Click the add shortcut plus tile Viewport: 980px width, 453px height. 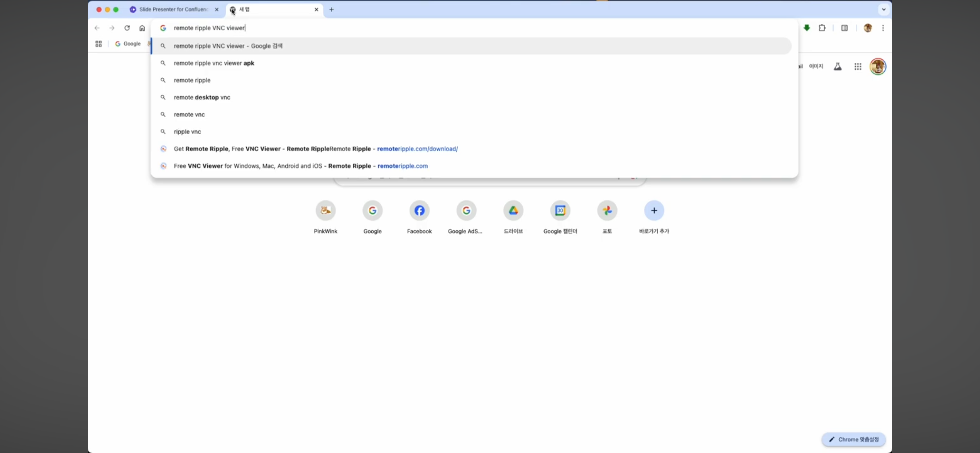tap(654, 211)
